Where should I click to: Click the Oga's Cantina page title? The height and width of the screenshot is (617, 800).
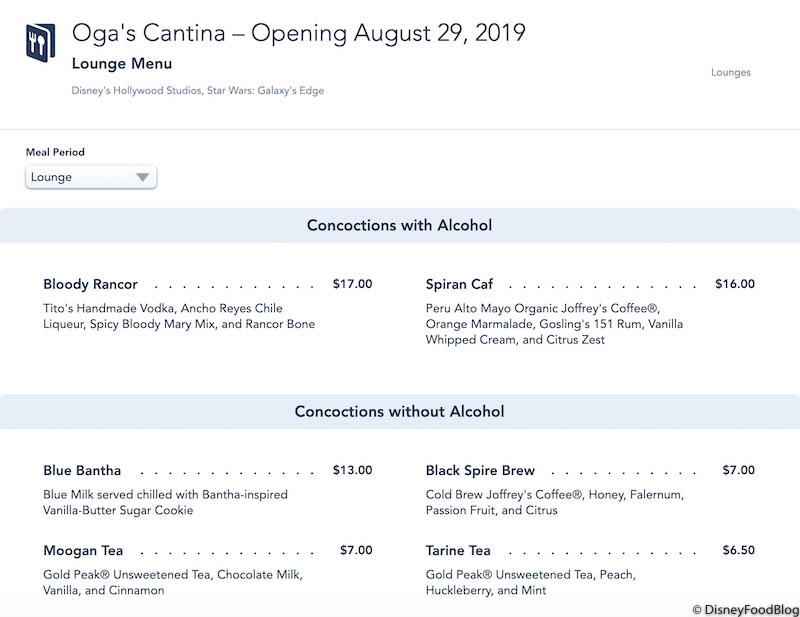point(298,33)
